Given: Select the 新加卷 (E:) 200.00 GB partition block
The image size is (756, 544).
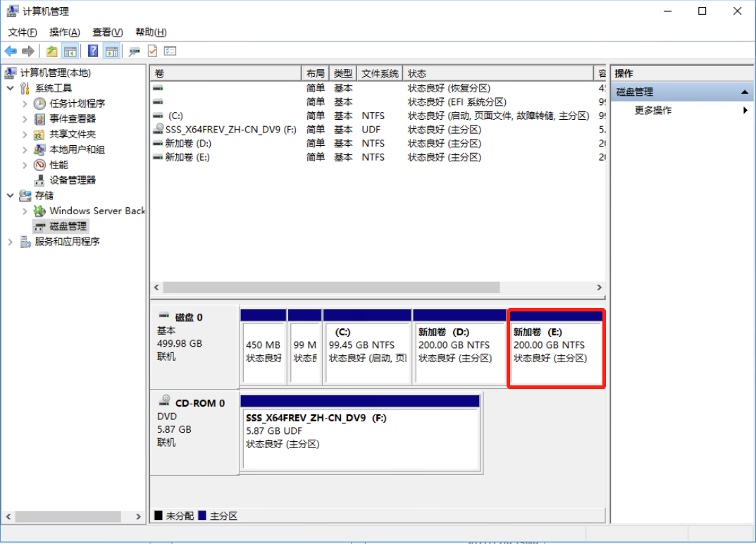Looking at the screenshot, I should [x=556, y=349].
